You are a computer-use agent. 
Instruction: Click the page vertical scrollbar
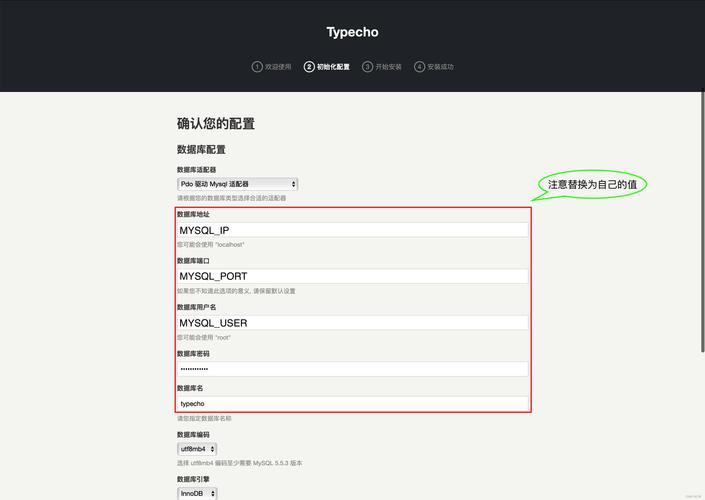coord(702,222)
